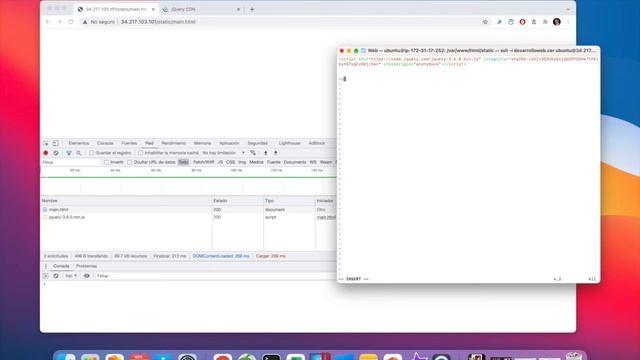Clear the network log icon
Screen dimensions: 640x360
(56, 153)
